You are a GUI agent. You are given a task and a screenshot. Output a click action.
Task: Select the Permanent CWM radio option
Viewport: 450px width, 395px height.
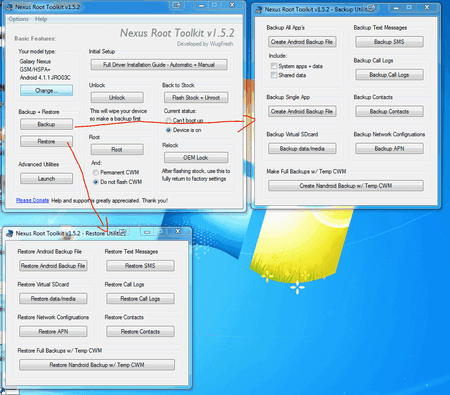tap(96, 172)
